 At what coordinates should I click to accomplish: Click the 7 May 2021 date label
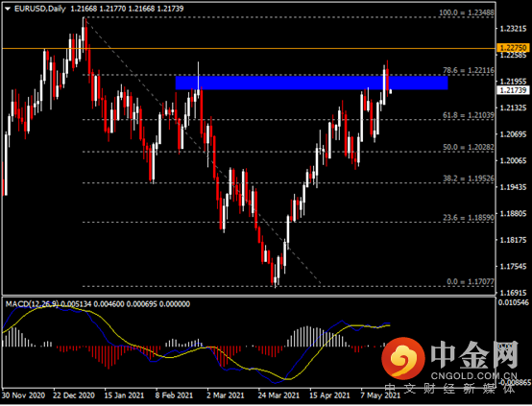point(380,395)
